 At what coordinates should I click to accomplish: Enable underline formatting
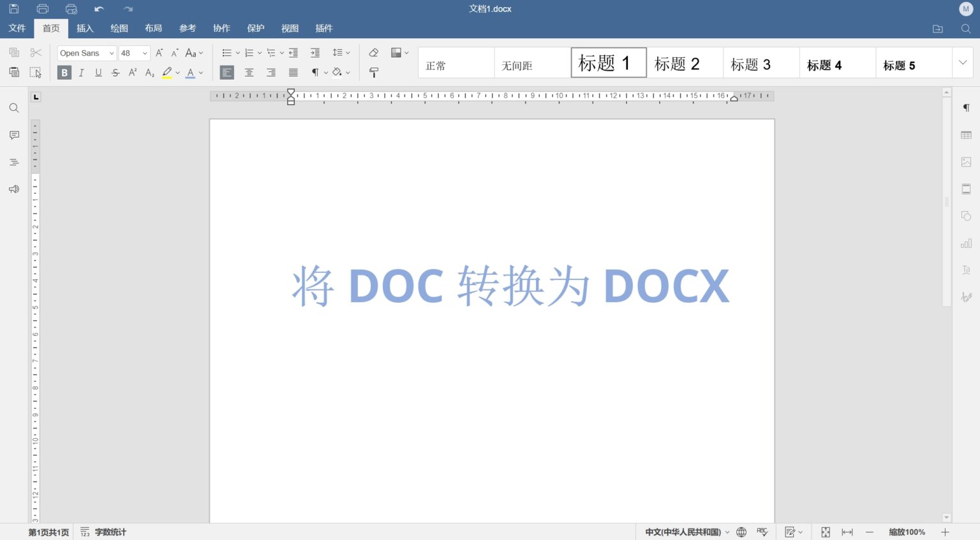coord(98,73)
